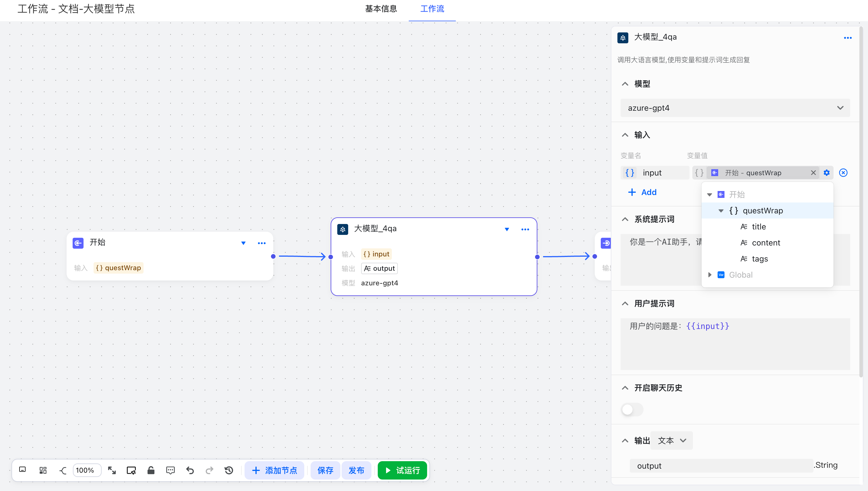Collapse the 用户提示词 section

pos(625,303)
